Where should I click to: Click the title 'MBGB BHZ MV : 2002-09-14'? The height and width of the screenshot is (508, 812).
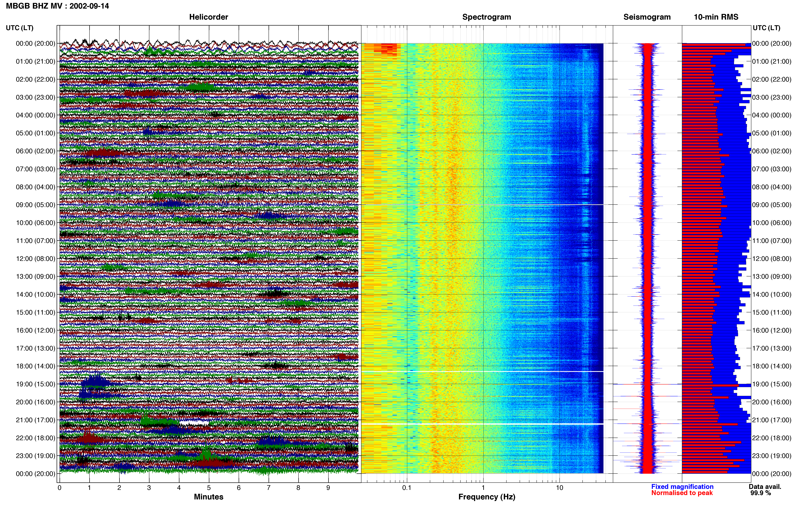(57, 6)
